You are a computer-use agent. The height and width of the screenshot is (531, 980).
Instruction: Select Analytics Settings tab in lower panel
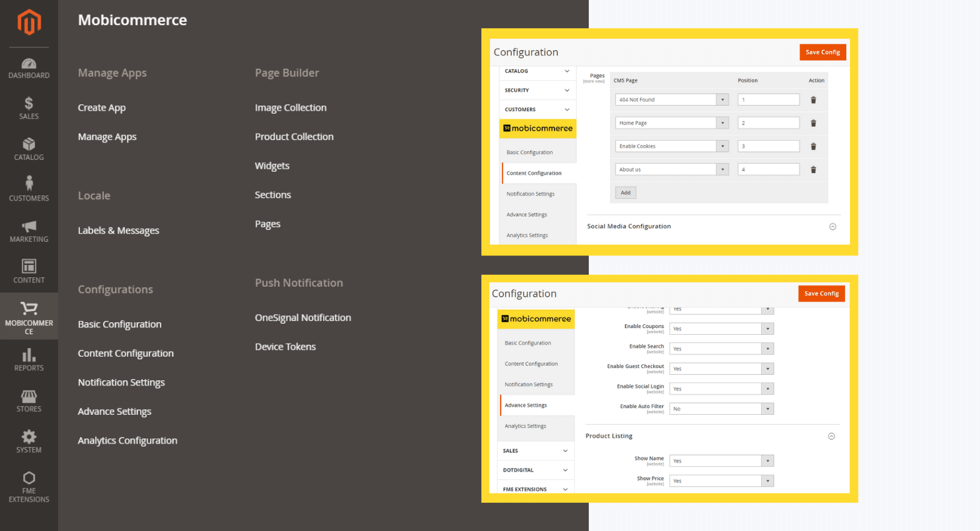pos(537,426)
